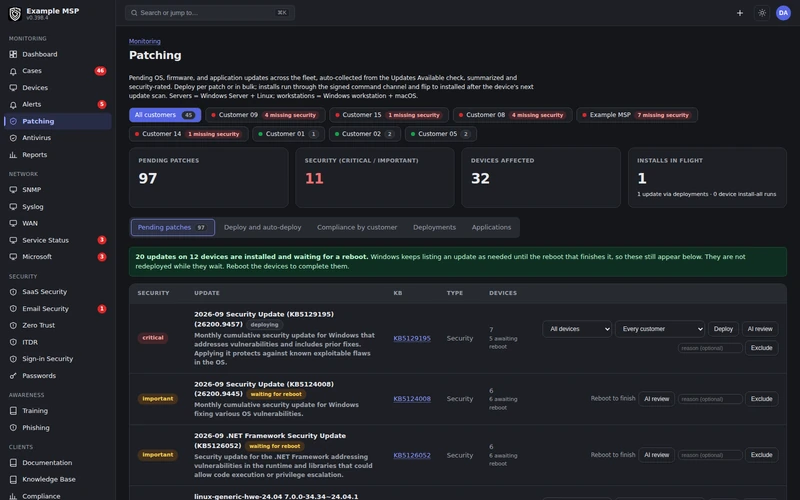The width and height of the screenshot is (800, 500).
Task: Click the Cases bell icon
Action: coord(13,71)
